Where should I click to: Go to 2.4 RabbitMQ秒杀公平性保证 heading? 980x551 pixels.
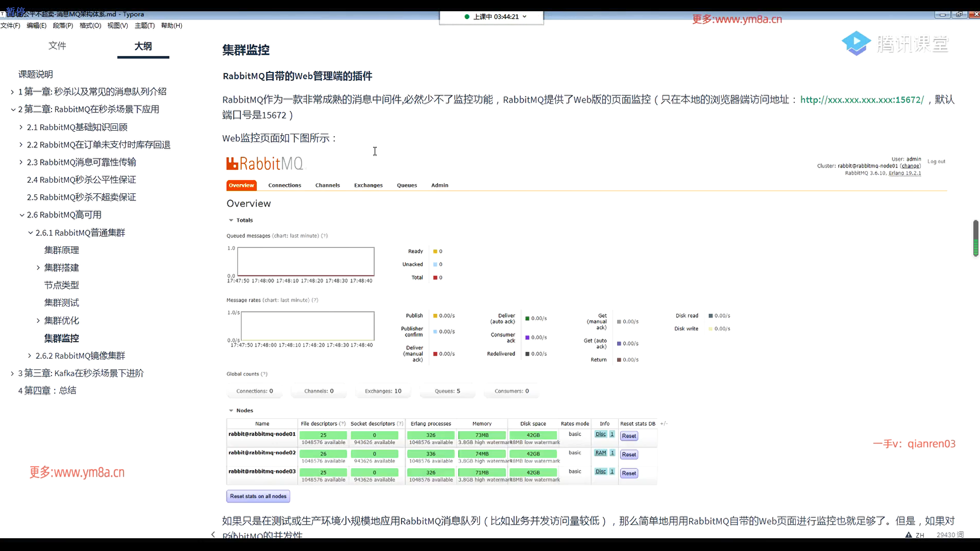tap(82, 180)
